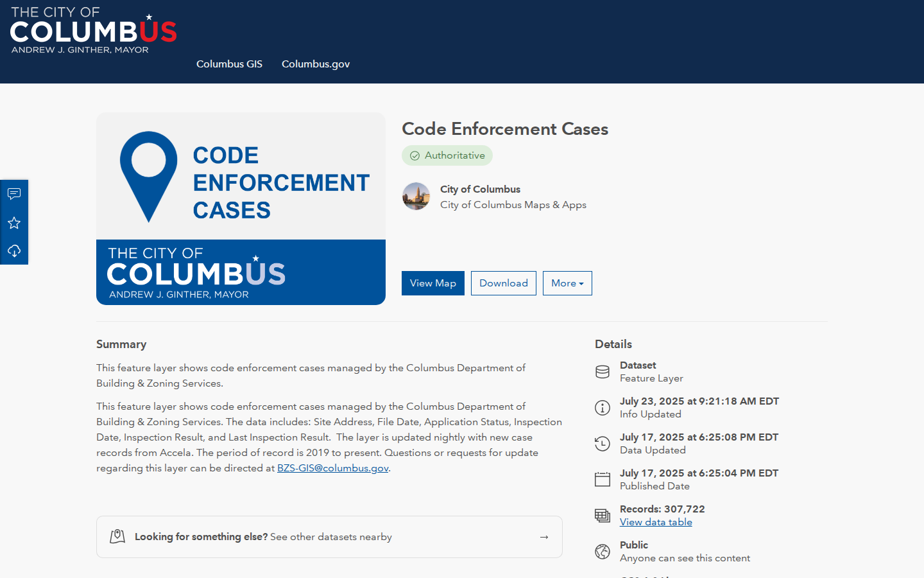This screenshot has height=578, width=924.
Task: Click the City of Columbus header logo
Action: click(x=94, y=30)
